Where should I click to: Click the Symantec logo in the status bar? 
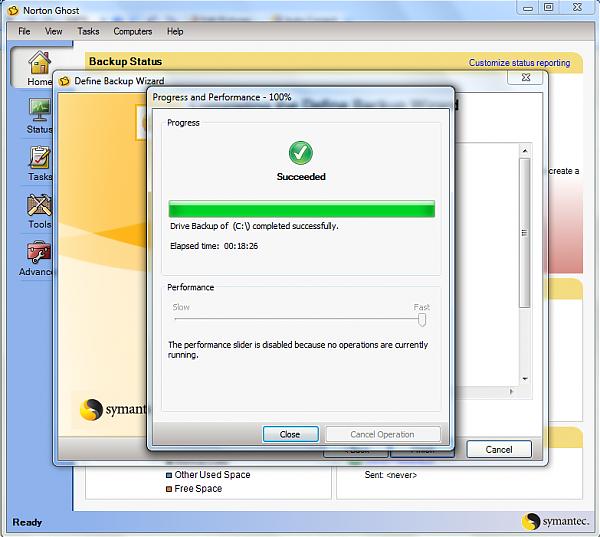point(555,521)
